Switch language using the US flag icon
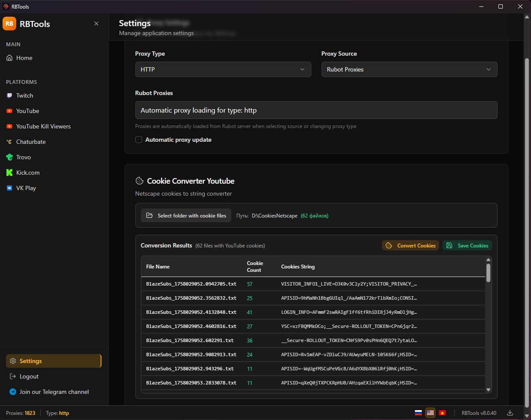This screenshot has height=420, width=531. 430,413
